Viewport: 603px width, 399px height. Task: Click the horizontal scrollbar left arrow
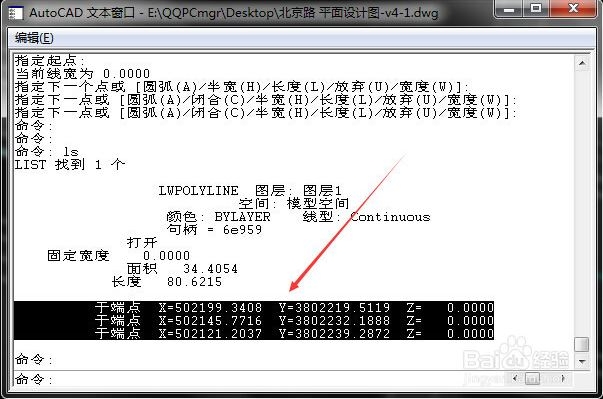(x=516, y=378)
